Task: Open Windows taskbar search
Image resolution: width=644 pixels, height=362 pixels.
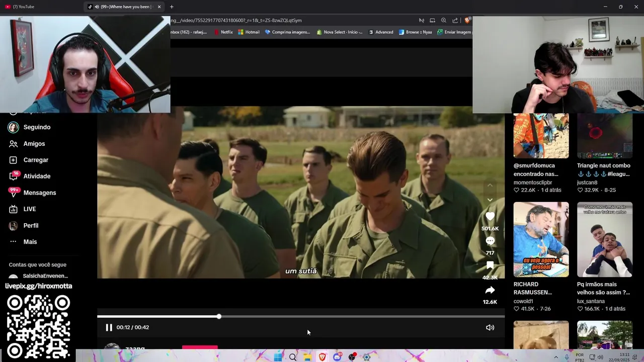Action: (293, 357)
